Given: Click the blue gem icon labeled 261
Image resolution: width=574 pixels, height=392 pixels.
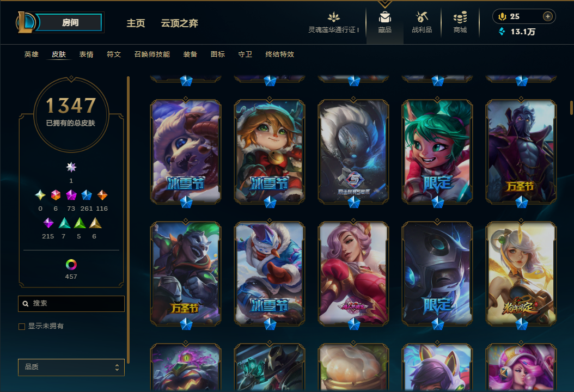Looking at the screenshot, I should point(87,195).
